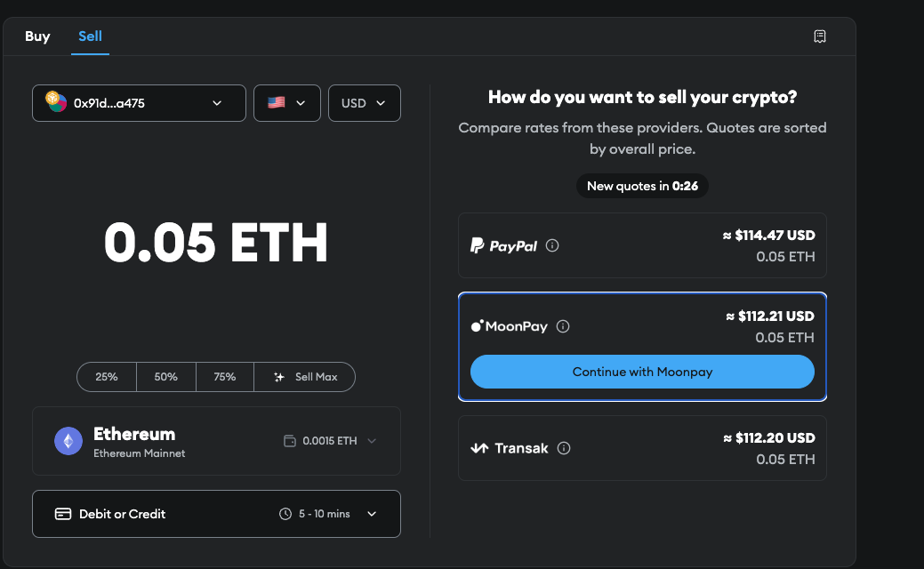Click the balance icon next to 0.0015 ETH
The image size is (924, 569).
point(291,441)
